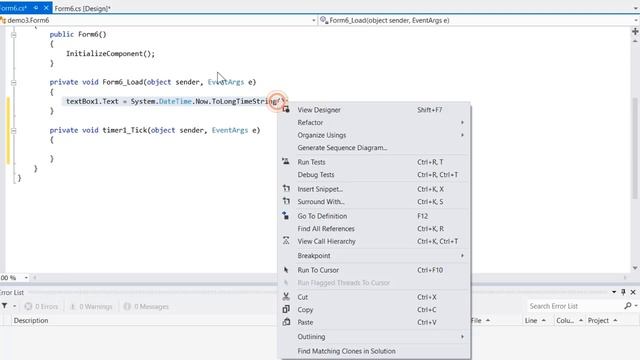Viewport: 640px width, 360px height.
Task: Choose Generate Sequence Diagram
Action: click(374, 148)
